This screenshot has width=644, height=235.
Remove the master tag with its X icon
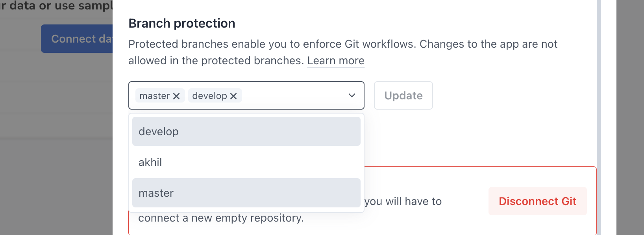coord(176,96)
